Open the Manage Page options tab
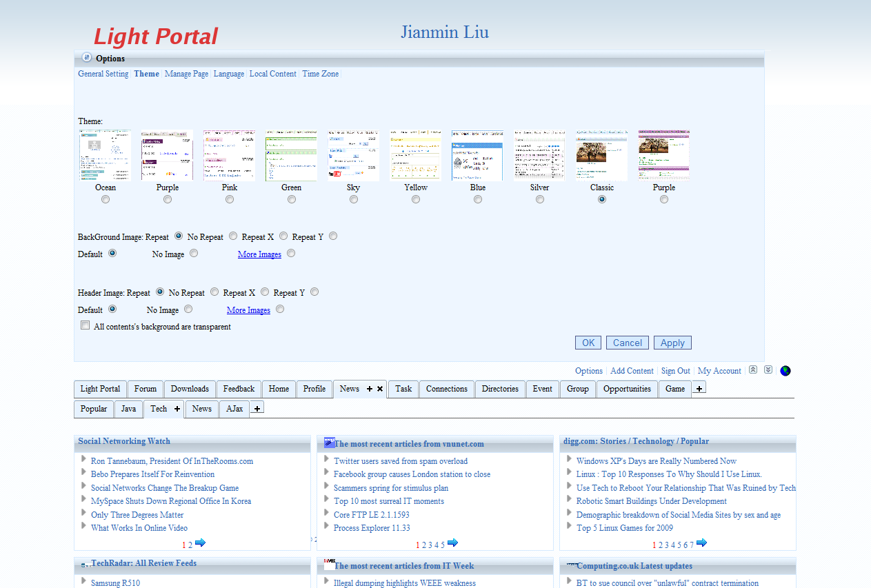This screenshot has width=871, height=588. (x=186, y=74)
